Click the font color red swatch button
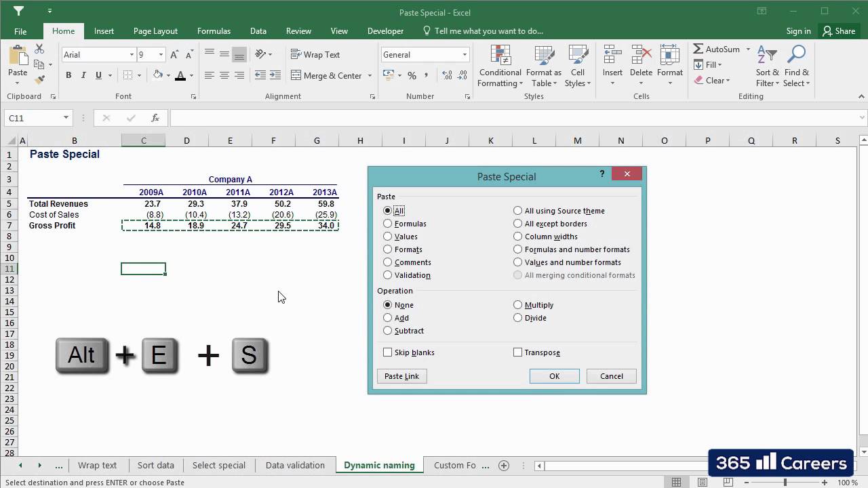 pyautogui.click(x=180, y=75)
